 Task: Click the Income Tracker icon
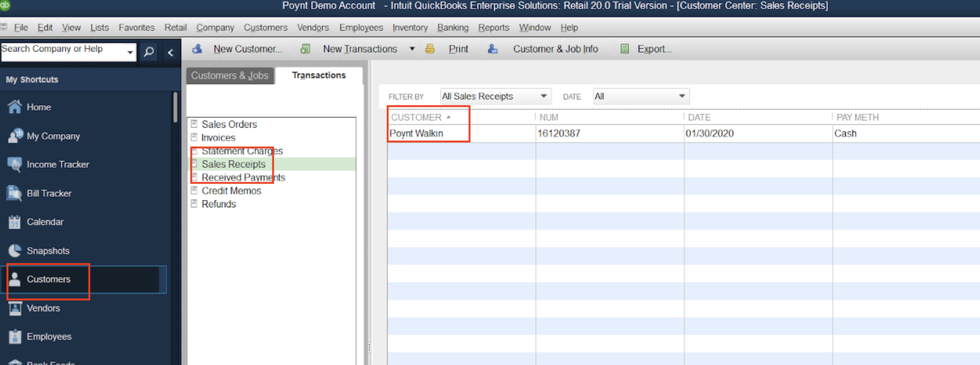point(15,165)
